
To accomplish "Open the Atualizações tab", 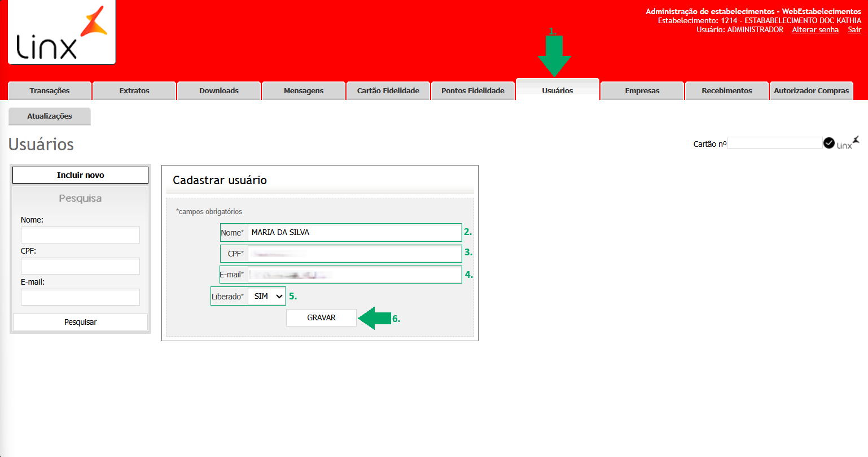I will pos(50,116).
